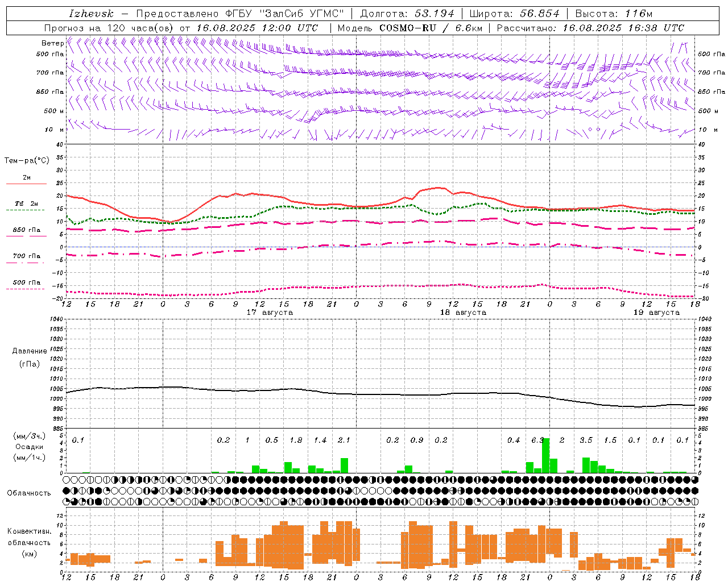The width and height of the screenshot is (728, 582).
Task: Click the "Ветер" wind panel label
Action: (x=52, y=43)
